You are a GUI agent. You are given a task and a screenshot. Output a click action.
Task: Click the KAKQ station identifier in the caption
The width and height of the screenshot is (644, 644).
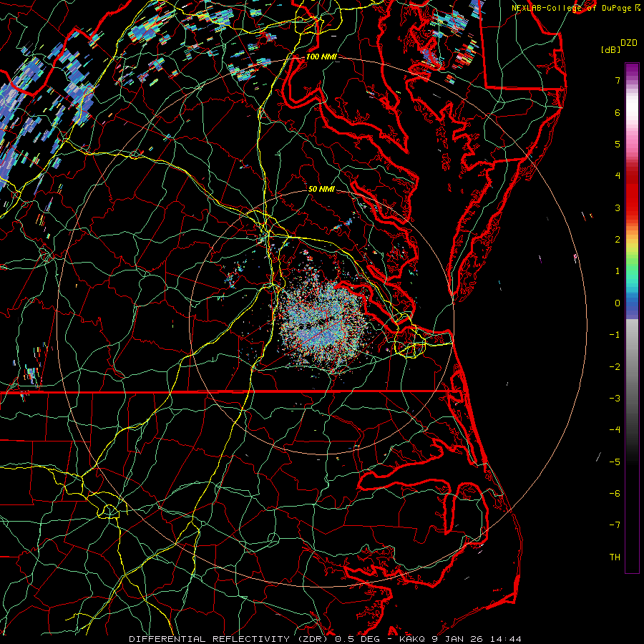tap(412, 639)
